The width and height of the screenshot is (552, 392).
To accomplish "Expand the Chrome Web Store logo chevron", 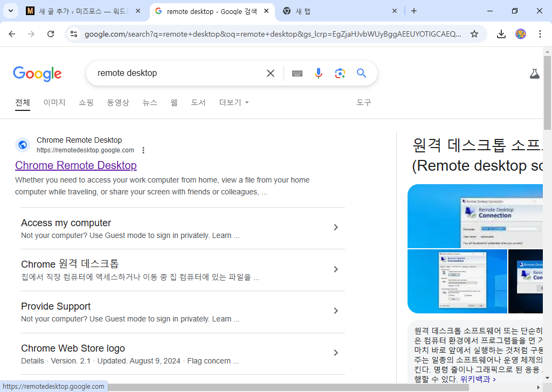I will [335, 353].
